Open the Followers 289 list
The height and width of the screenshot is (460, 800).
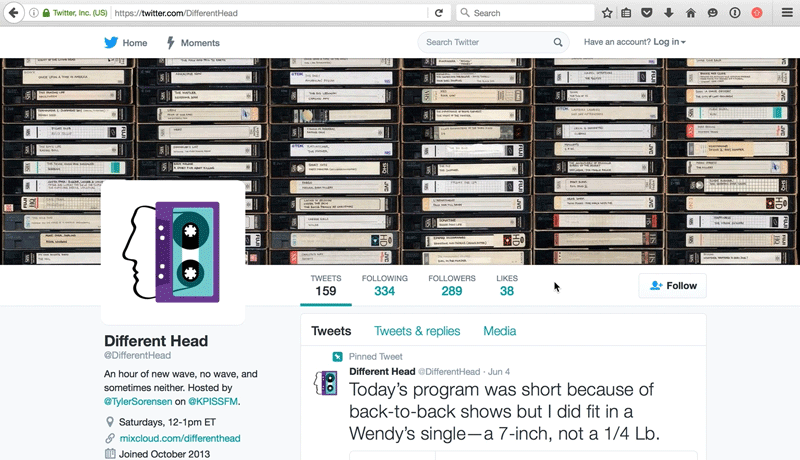coord(452,286)
